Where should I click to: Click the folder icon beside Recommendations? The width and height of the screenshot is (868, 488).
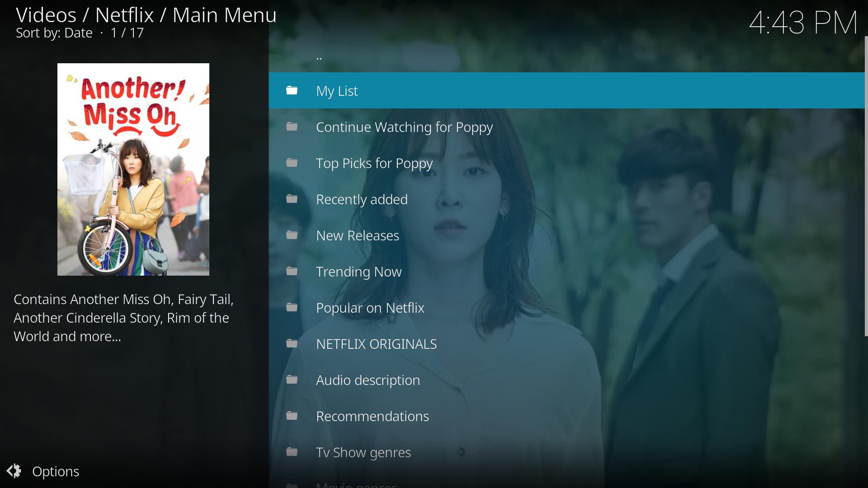(x=292, y=416)
